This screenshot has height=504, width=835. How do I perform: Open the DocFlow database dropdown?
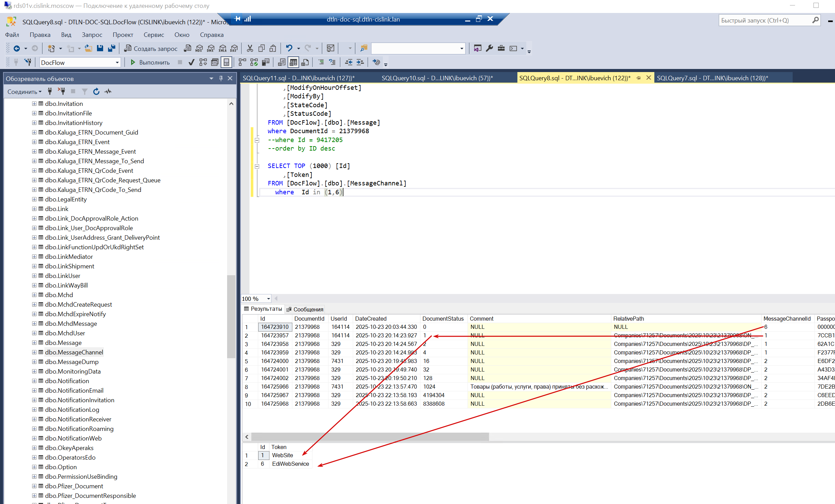(117, 62)
